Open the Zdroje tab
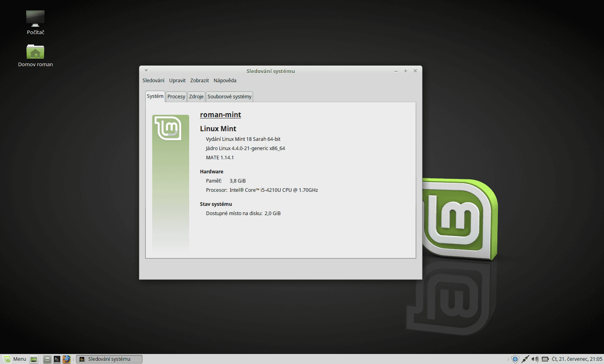Image resolution: width=604 pixels, height=364 pixels. (x=196, y=96)
